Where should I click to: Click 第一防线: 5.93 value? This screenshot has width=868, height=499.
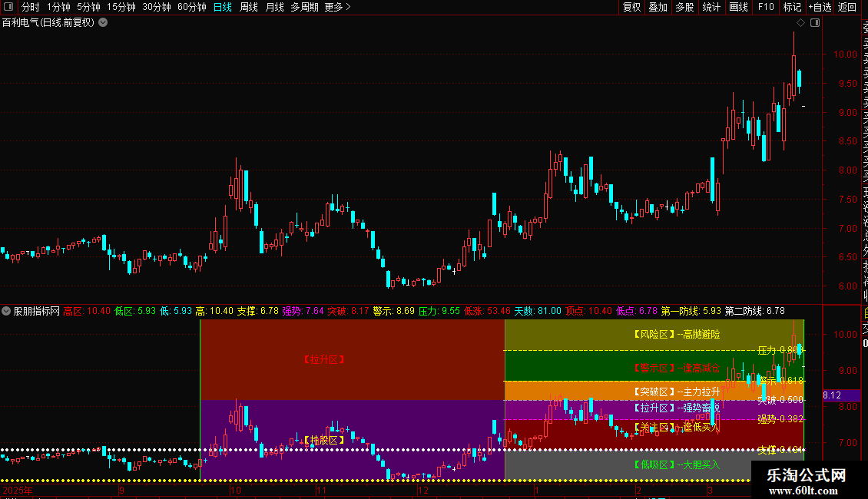[x=691, y=311]
